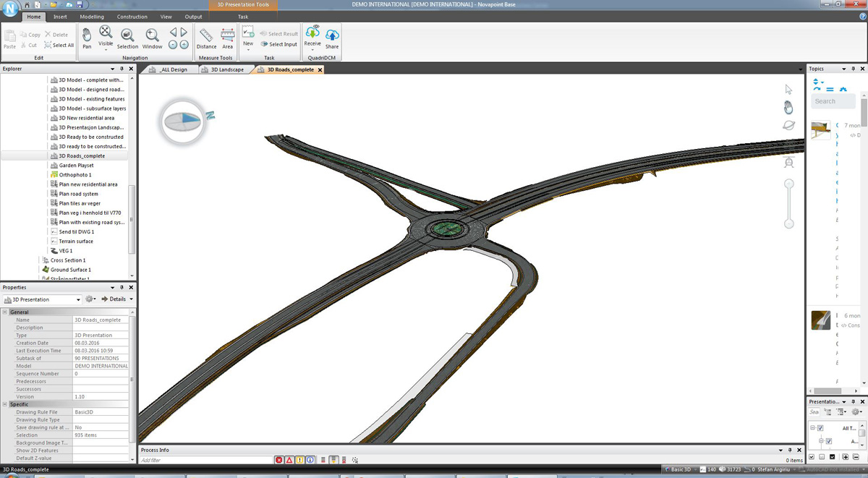Click the Select Input button
Image resolution: width=868 pixels, height=478 pixels.
pos(279,44)
